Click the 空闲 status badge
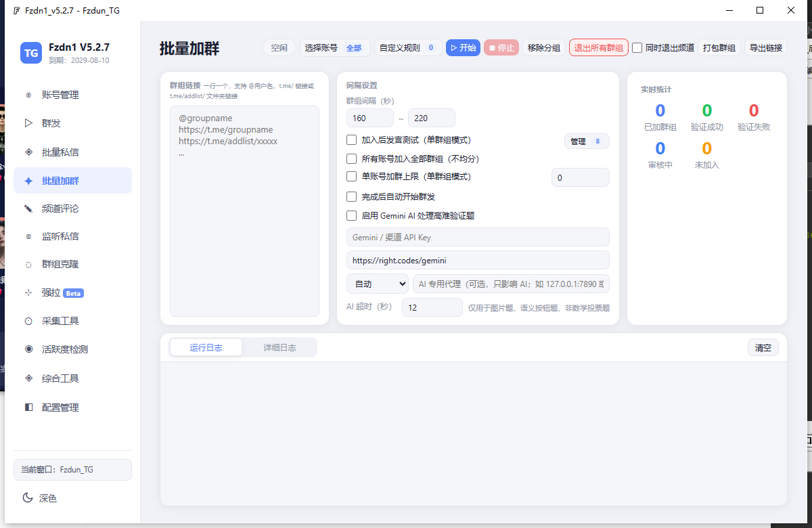 click(279, 48)
